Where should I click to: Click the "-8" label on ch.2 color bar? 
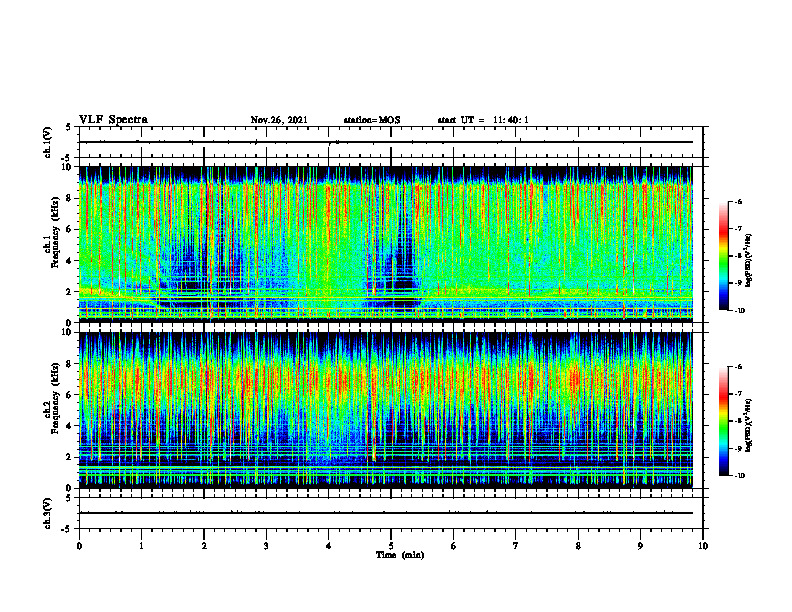tap(738, 421)
